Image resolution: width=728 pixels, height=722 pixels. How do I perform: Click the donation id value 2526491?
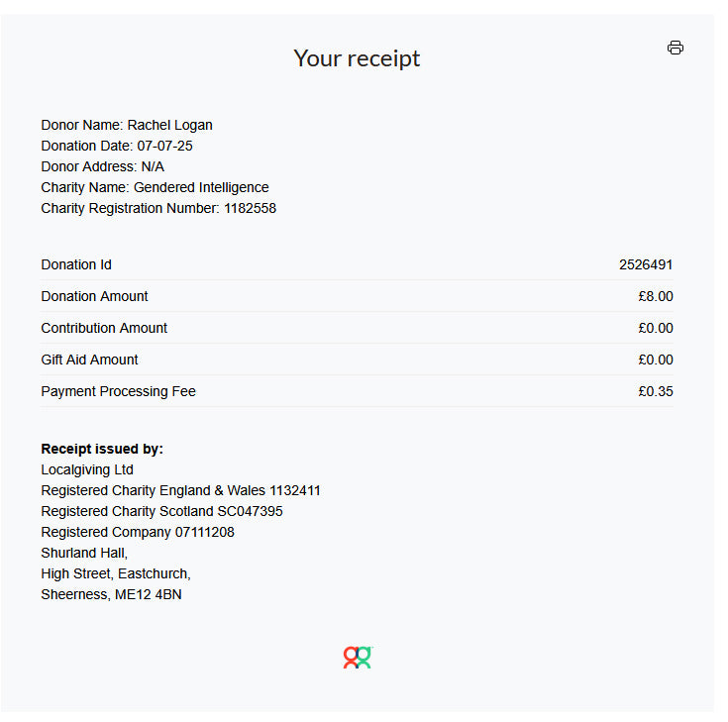[646, 264]
